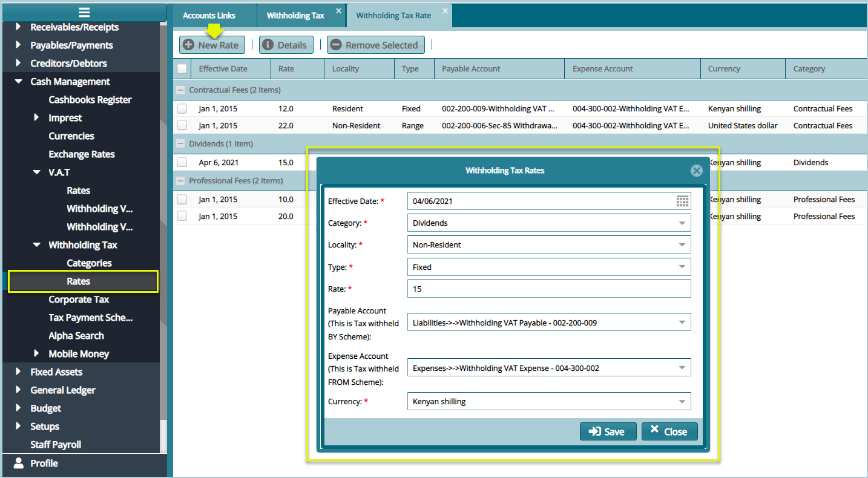This screenshot has height=478, width=868.
Task: Go to Exchange Rates
Action: point(82,154)
